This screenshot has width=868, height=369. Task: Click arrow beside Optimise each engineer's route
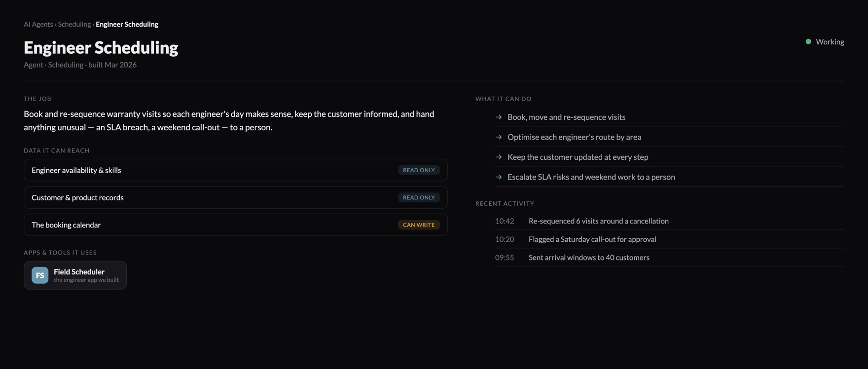[499, 137]
